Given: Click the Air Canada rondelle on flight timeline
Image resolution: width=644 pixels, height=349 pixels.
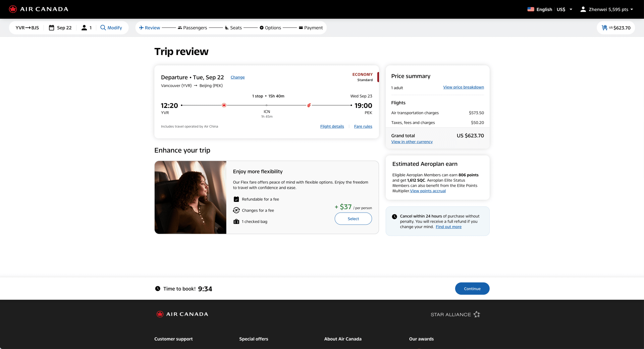Looking at the screenshot, I should pos(224,105).
